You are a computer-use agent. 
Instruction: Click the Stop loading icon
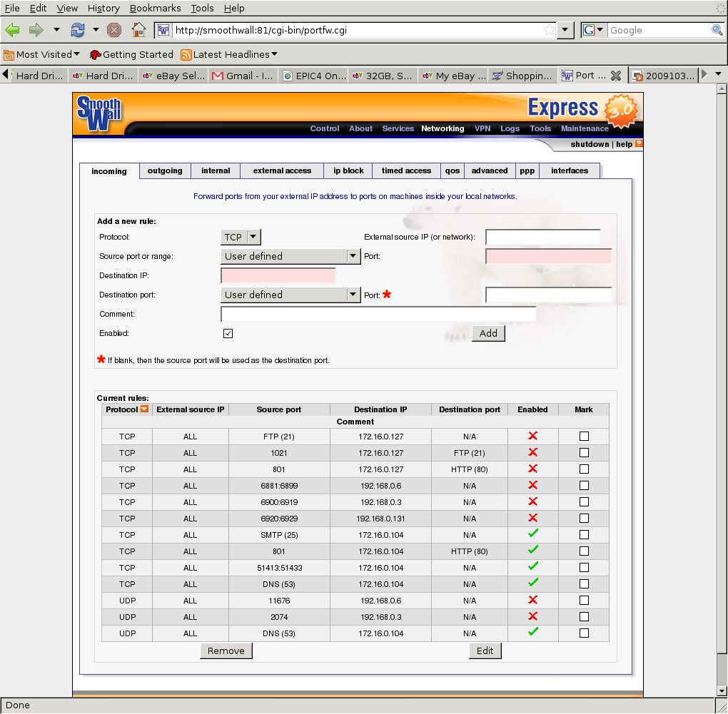pyautogui.click(x=114, y=30)
